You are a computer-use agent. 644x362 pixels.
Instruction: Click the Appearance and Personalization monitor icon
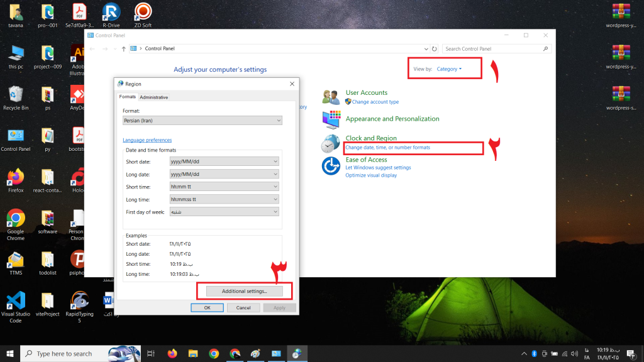[x=331, y=119]
